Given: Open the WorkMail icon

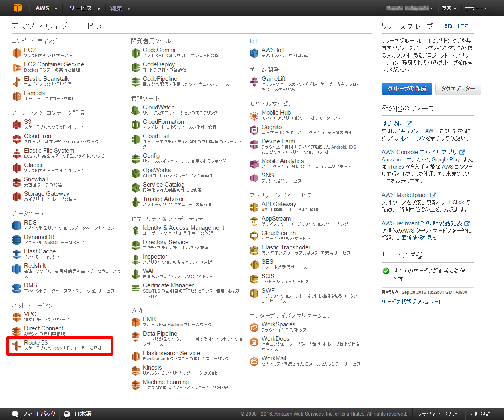Looking at the screenshot, I should pyautogui.click(x=254, y=361).
